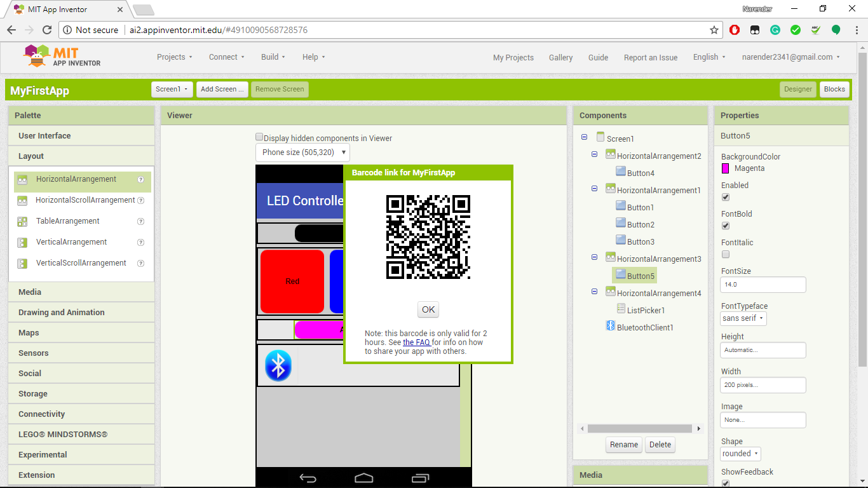Screen dimensions: 868x488
Task: Open help for HorizontalScrollArrangement
Action: coord(141,200)
